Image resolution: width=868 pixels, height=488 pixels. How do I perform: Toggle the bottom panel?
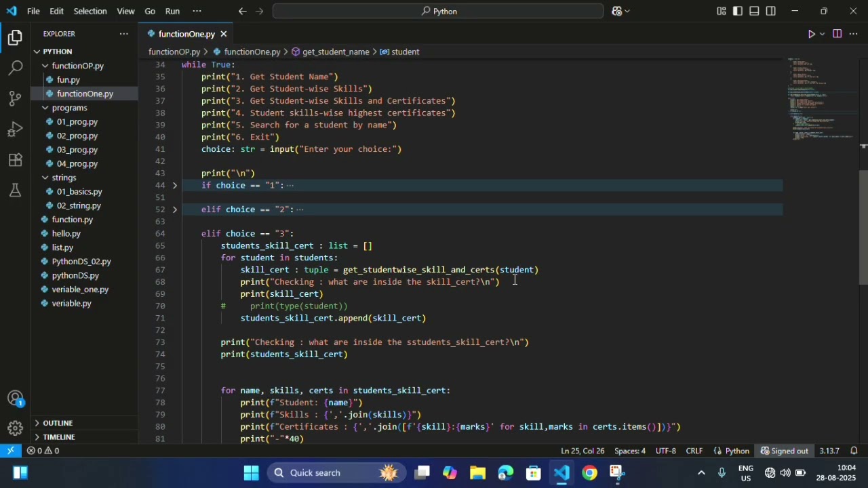click(754, 11)
